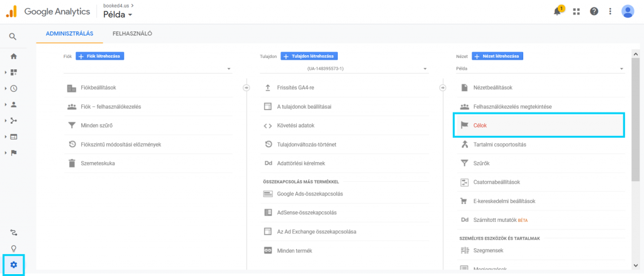Open help question mark icon

point(594,11)
